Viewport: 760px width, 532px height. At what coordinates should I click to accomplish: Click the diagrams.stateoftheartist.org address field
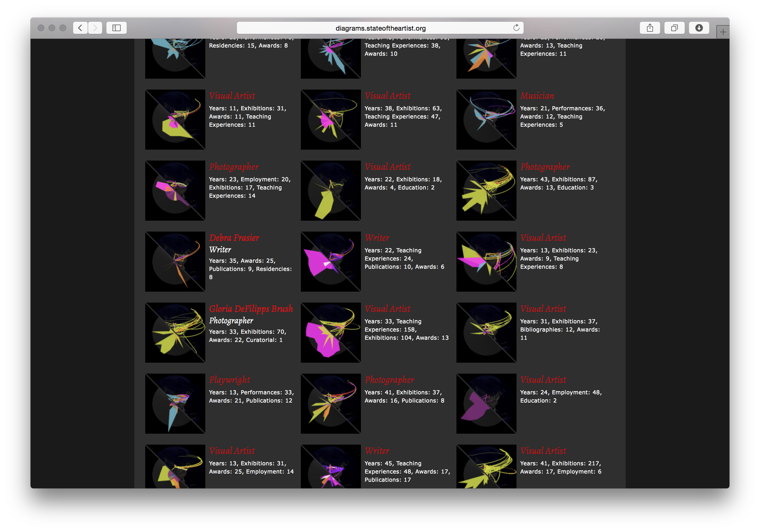pyautogui.click(x=380, y=28)
